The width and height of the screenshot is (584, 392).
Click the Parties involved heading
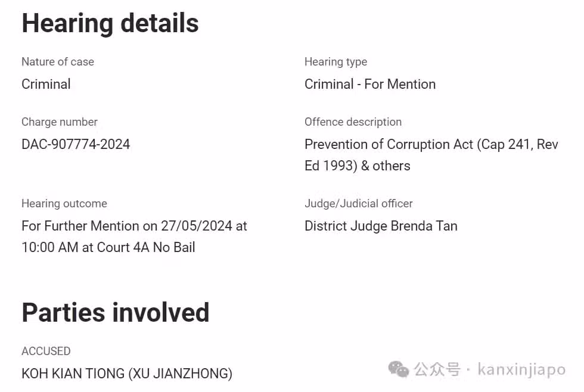tap(116, 312)
